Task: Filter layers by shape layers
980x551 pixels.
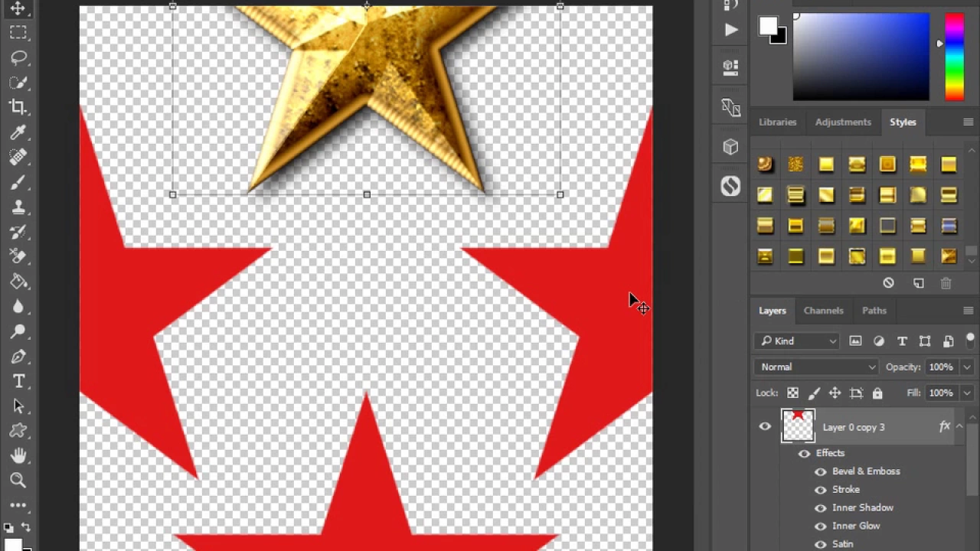Action: pos(925,341)
